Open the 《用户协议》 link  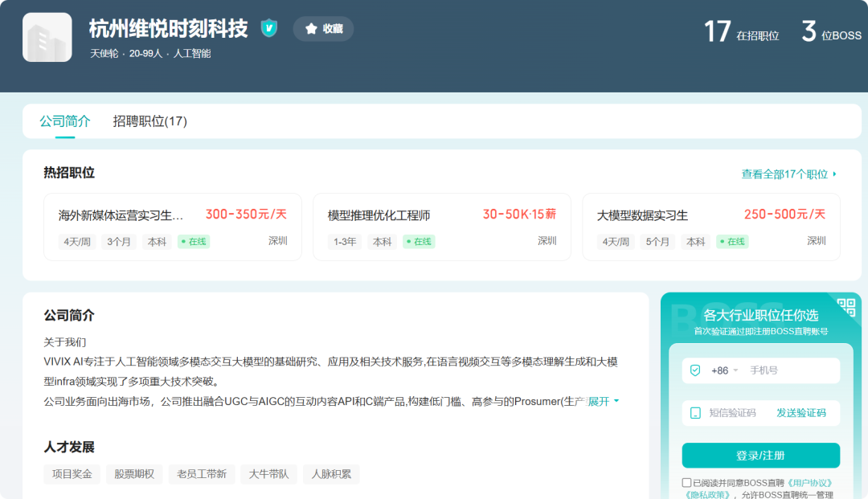point(809,483)
